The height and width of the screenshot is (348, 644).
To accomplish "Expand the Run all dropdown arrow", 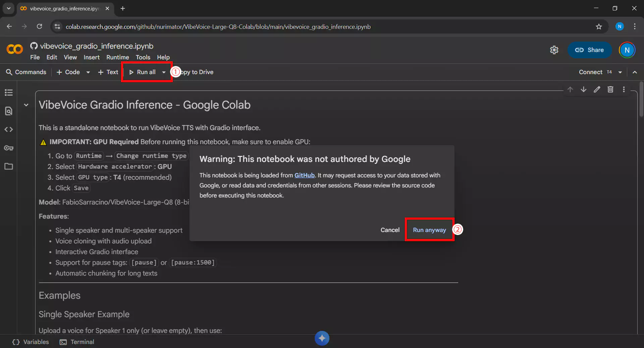I will (x=163, y=72).
